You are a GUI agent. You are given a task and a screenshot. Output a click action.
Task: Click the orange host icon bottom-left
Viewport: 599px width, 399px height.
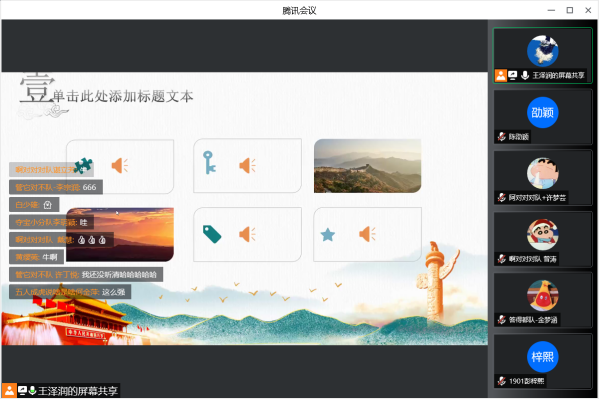(x=9, y=391)
